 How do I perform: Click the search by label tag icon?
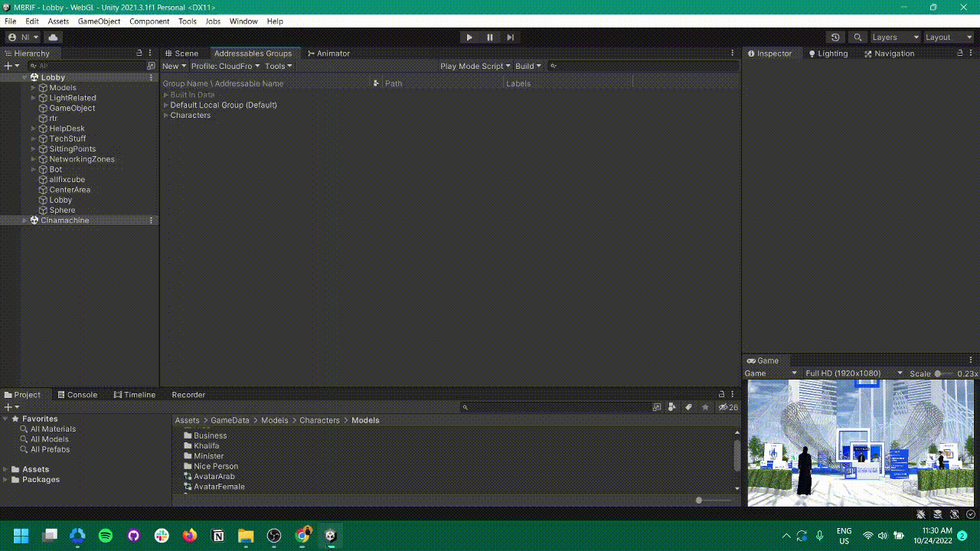688,407
